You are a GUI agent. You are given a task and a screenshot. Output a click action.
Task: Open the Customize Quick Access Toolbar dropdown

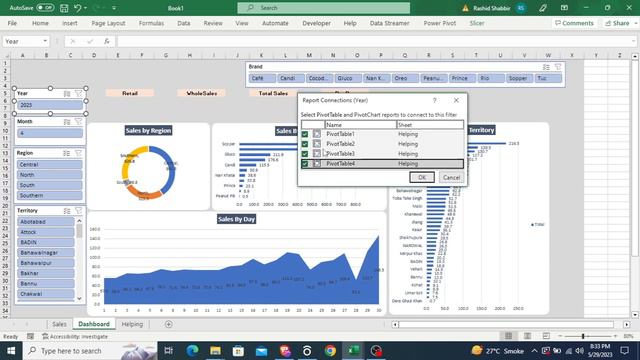[114, 8]
